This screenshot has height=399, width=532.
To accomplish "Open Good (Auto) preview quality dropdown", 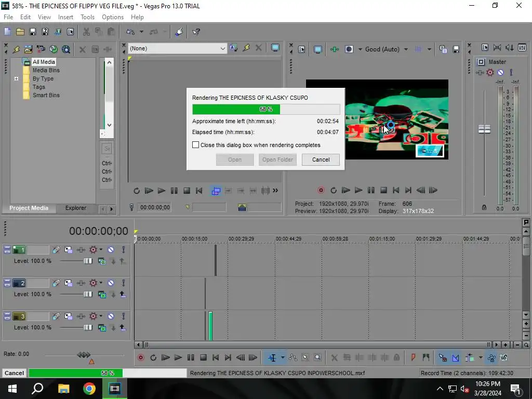I will click(x=406, y=49).
